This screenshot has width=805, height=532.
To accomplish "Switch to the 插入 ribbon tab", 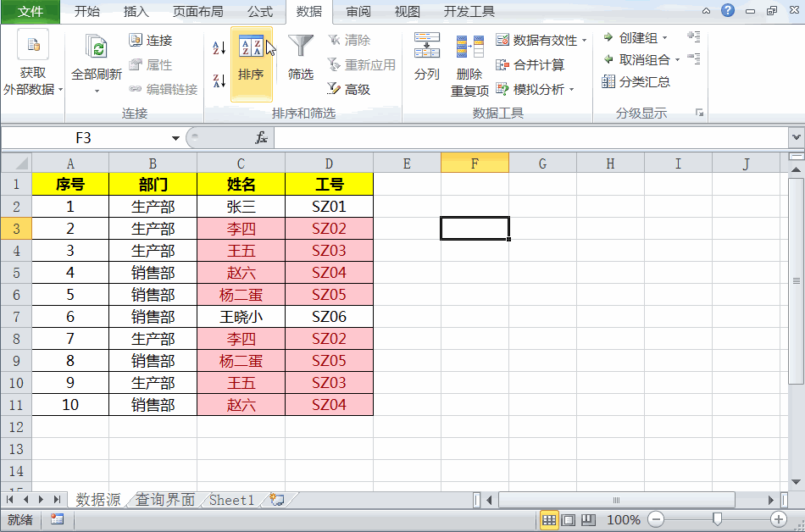I will coord(136,11).
